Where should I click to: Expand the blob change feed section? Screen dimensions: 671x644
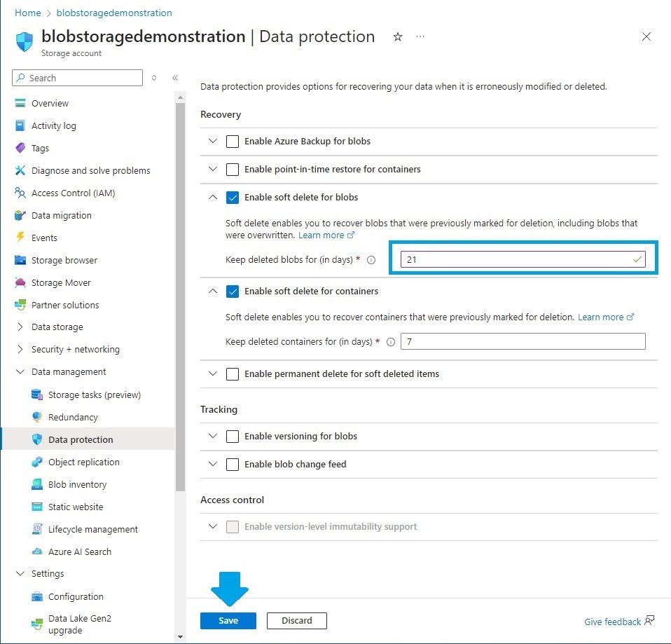click(213, 464)
